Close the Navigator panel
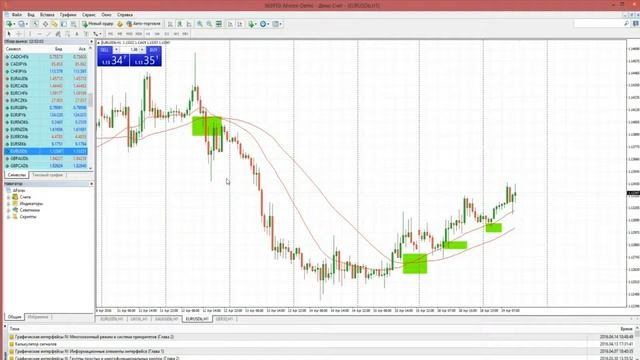Screen dimensions: 640x360 coord(91,184)
